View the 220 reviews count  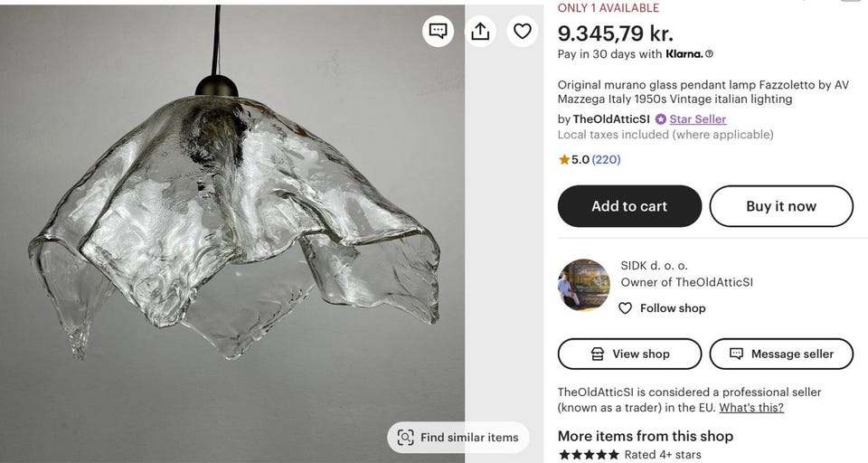click(x=606, y=160)
